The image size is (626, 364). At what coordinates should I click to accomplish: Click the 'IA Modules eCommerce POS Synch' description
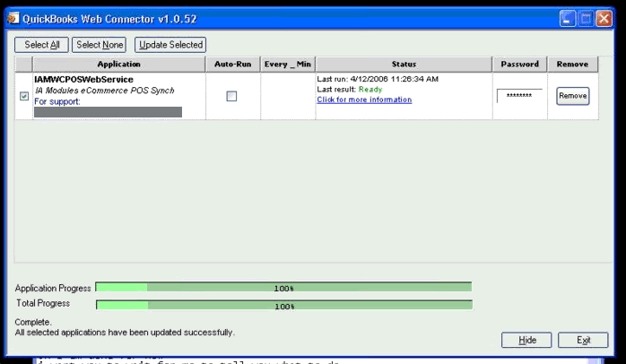tap(105, 91)
